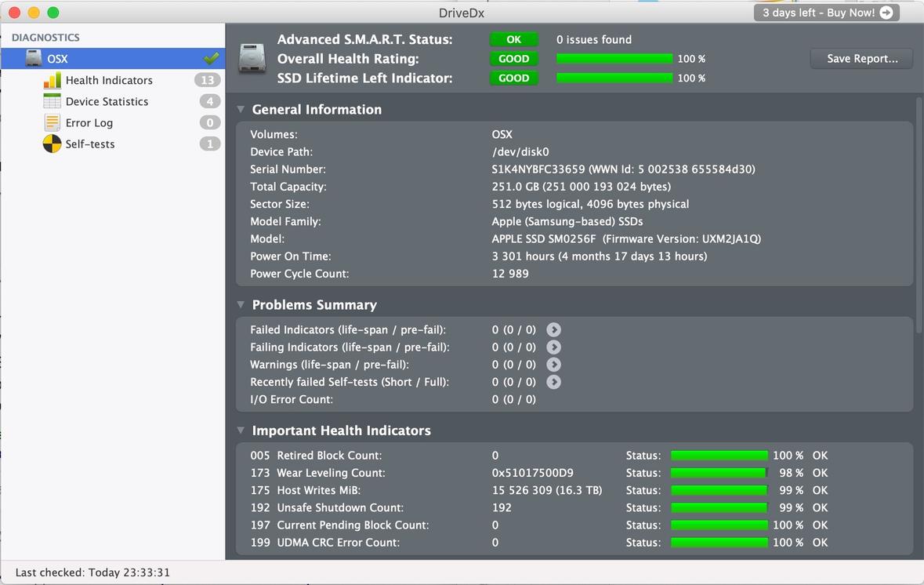Click the 13 badge beside Health Indicators
This screenshot has width=924, height=585.
point(208,80)
